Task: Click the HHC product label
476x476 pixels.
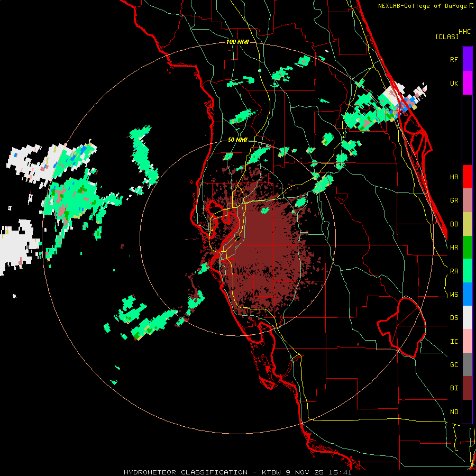Action: click(465, 32)
